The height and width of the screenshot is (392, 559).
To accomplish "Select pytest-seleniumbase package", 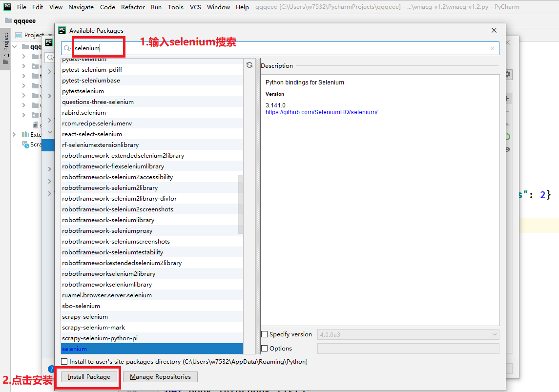I will [x=152, y=80].
